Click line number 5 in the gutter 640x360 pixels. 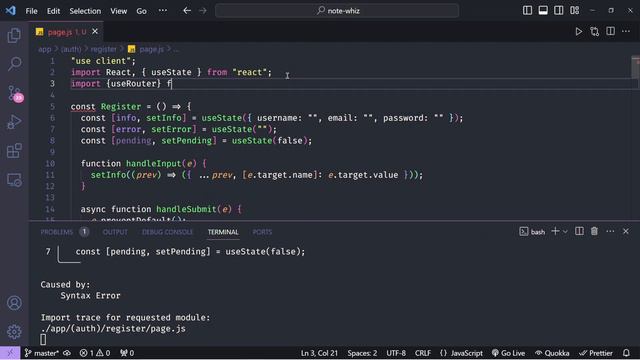click(52, 107)
